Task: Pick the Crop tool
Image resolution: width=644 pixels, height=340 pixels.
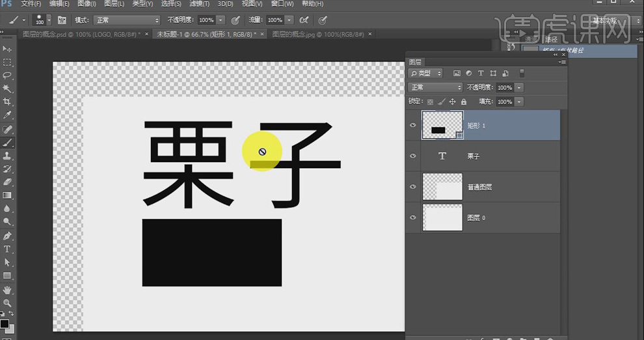Action: (x=7, y=102)
